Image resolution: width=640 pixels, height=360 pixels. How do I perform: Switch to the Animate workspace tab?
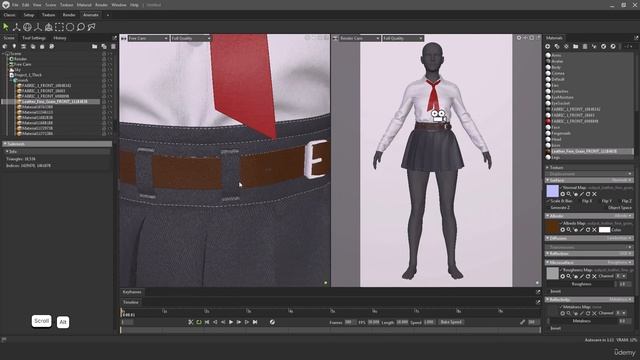point(91,15)
